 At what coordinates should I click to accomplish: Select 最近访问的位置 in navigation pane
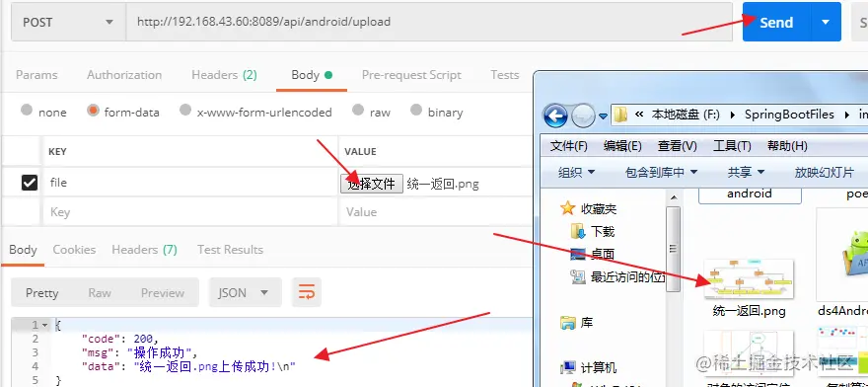pyautogui.click(x=618, y=276)
